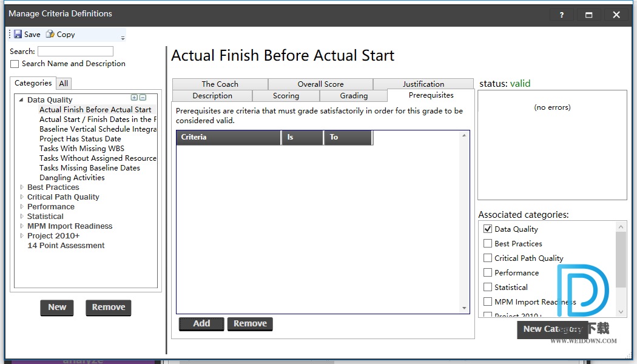
Task: Maximize the Manage Criteria Definitions window
Action: [588, 15]
